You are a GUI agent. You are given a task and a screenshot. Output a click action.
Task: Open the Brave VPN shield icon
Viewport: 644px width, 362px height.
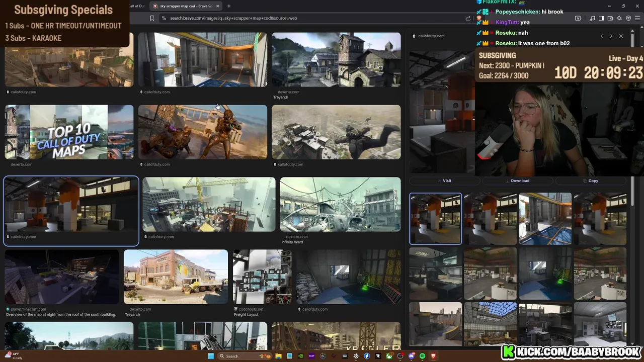pyautogui.click(x=628, y=18)
